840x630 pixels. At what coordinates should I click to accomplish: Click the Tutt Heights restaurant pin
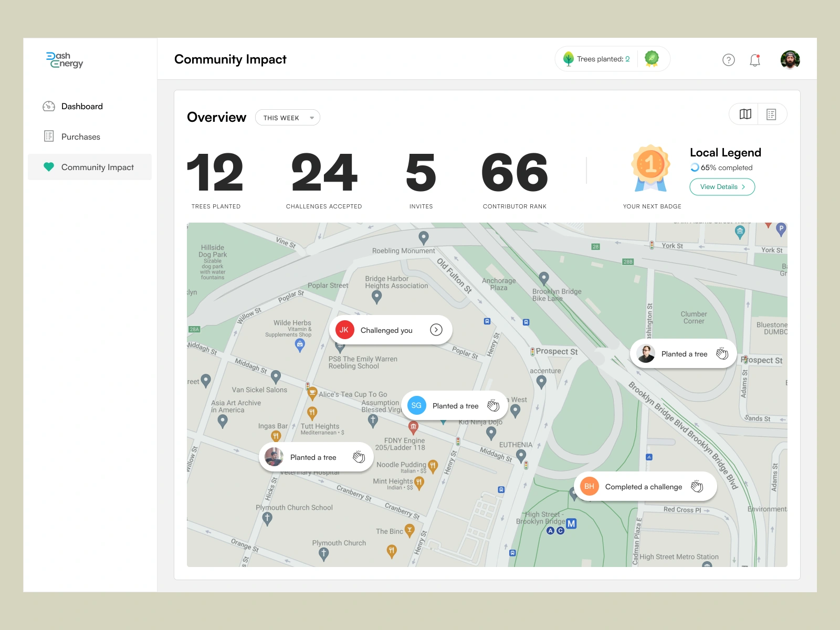312,413
